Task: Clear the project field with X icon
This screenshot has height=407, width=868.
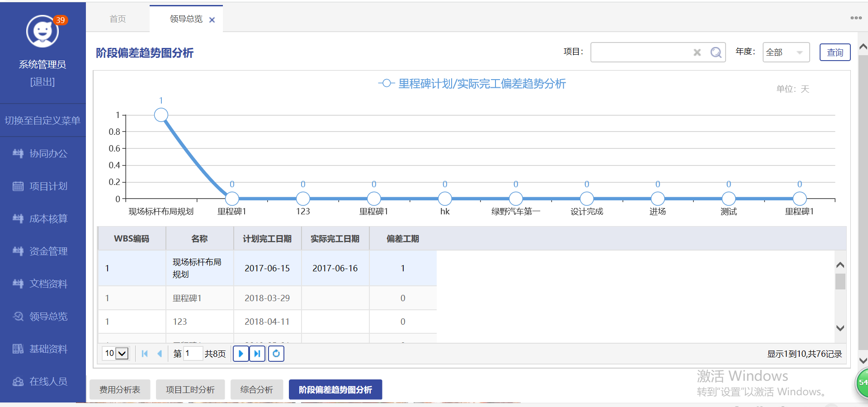Action: click(x=697, y=52)
